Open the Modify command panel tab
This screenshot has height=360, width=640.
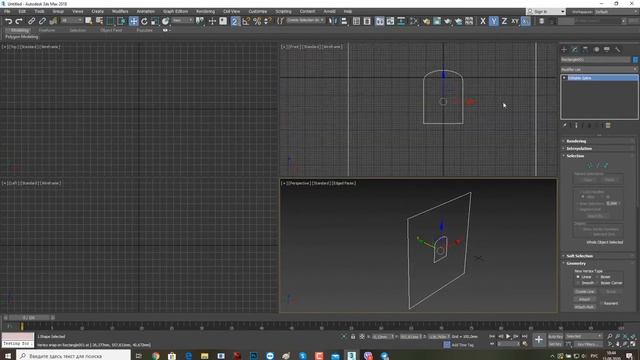[575, 49]
